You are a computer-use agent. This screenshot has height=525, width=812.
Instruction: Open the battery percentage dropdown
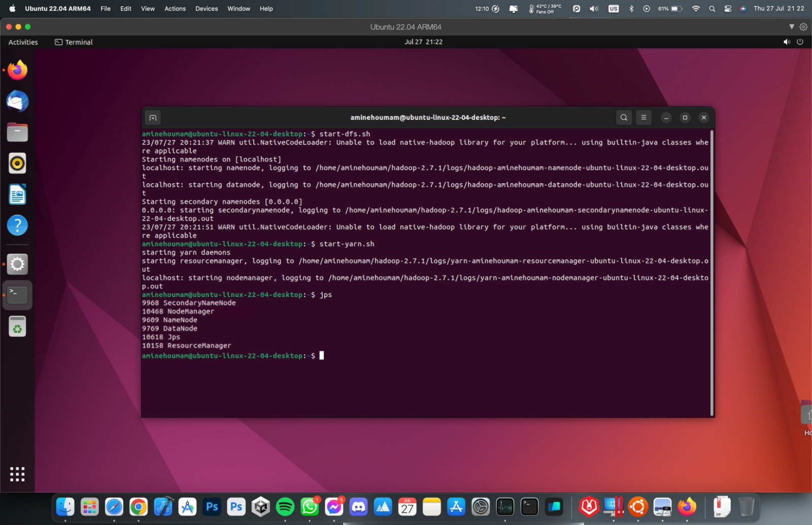(670, 9)
